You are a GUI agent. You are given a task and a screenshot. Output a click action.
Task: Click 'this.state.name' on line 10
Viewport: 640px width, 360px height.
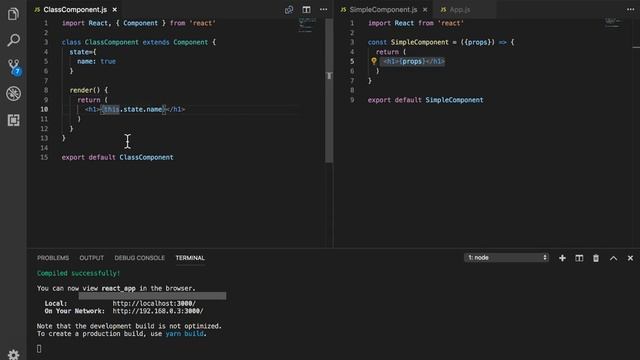coord(133,109)
